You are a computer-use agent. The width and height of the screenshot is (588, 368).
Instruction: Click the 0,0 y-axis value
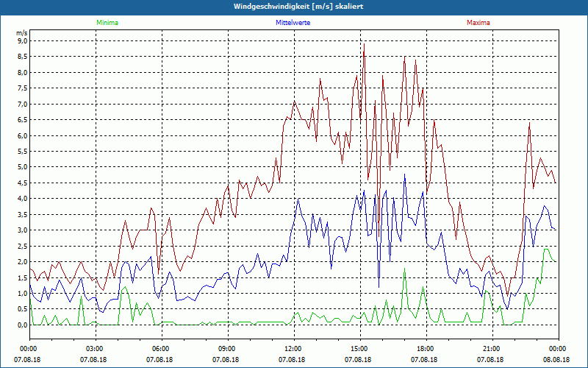(x=22, y=325)
